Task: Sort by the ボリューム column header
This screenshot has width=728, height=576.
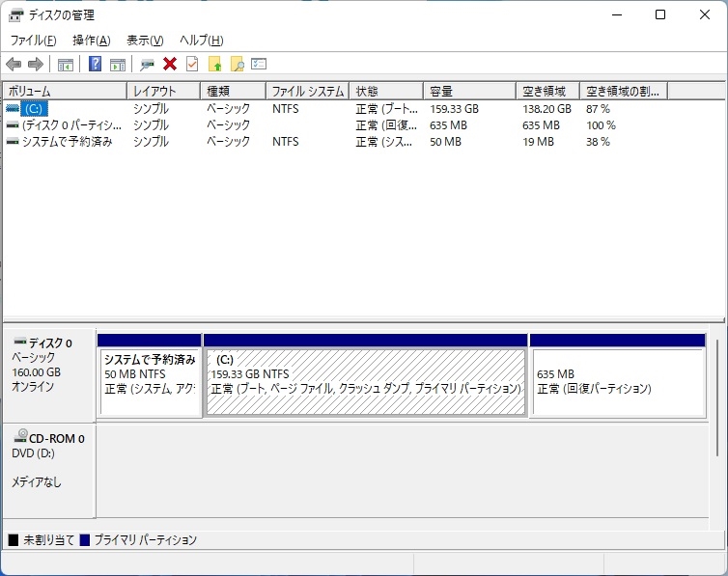Action: [65, 91]
